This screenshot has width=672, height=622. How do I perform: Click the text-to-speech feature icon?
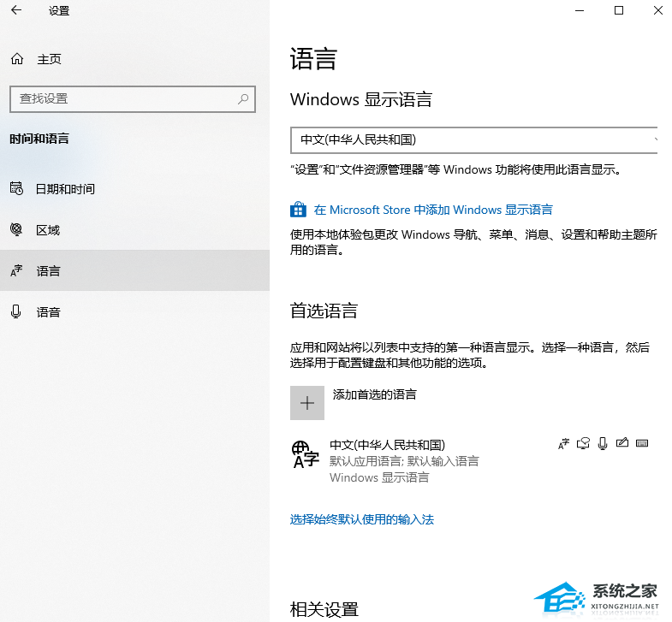[583, 443]
